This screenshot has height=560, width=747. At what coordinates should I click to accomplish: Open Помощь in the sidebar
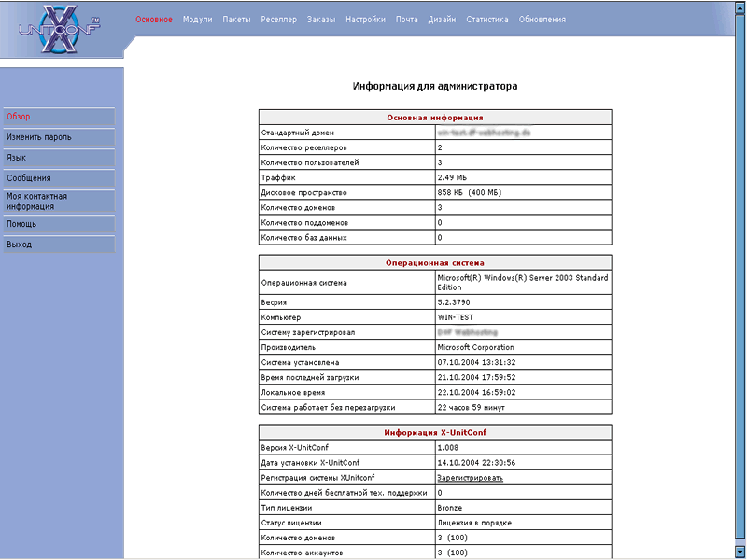(59, 224)
